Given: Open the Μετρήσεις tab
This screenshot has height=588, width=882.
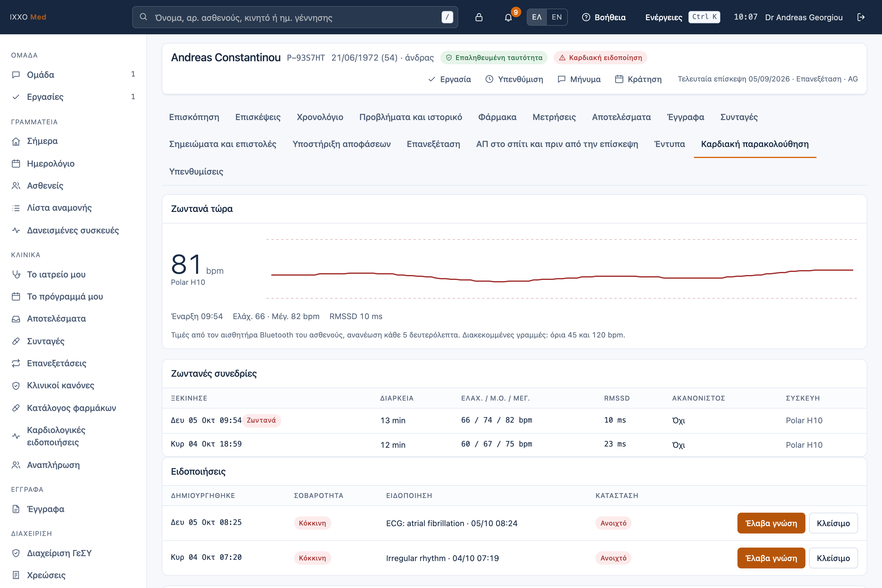Looking at the screenshot, I should pos(554,117).
